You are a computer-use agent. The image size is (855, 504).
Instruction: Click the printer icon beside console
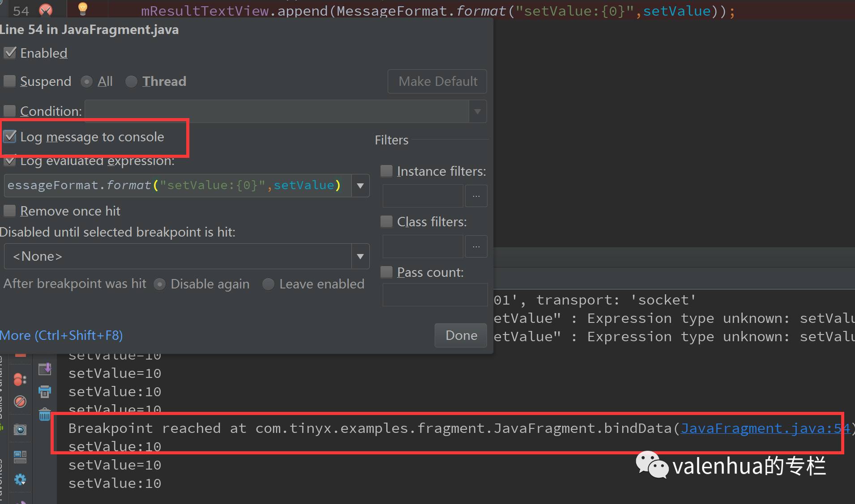45,392
